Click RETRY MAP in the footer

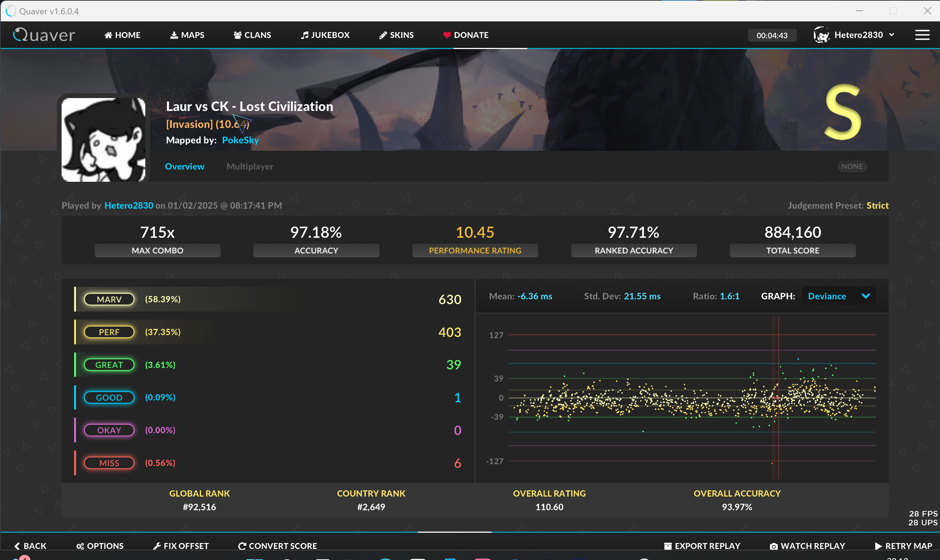click(903, 546)
